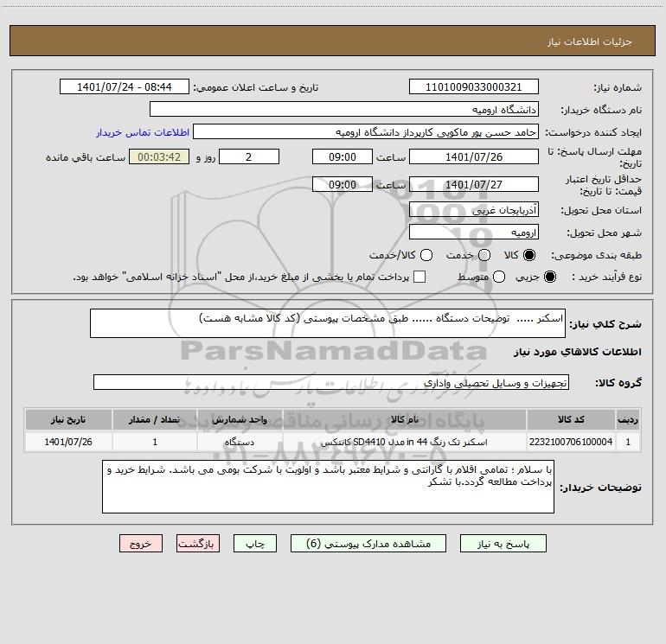The image size is (666, 644).
Task: Tick the Islamic treasury payment checkbox
Action: [x=419, y=277]
